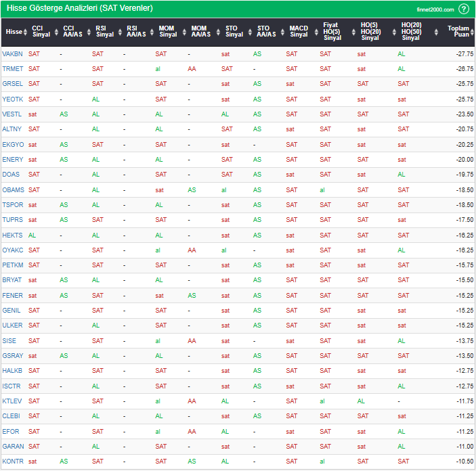This screenshot has height=471, width=476.
Task: Sort table by Hisse column arrows
Action: [26, 32]
